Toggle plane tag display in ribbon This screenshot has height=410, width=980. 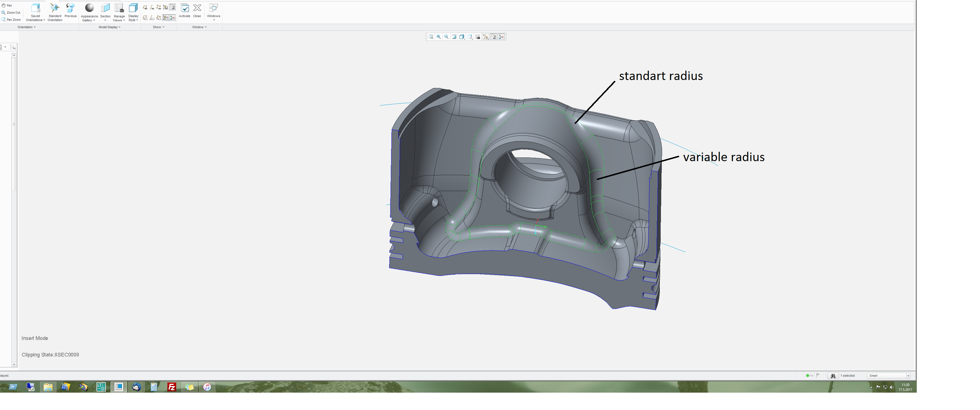click(x=145, y=18)
